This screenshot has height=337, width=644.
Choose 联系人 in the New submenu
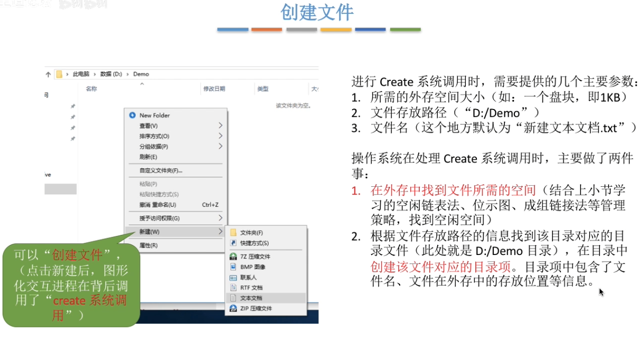pos(266,277)
